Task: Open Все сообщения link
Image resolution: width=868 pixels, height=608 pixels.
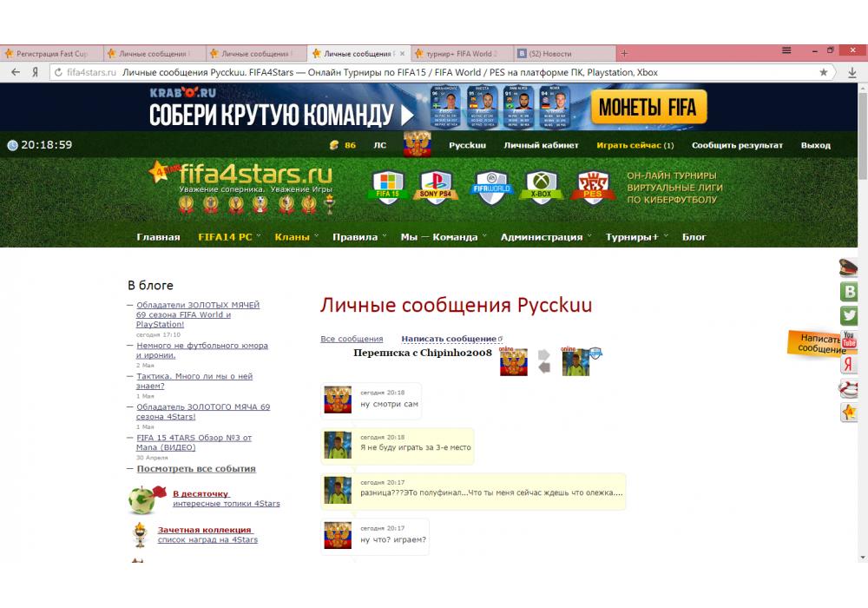Action: tap(352, 339)
